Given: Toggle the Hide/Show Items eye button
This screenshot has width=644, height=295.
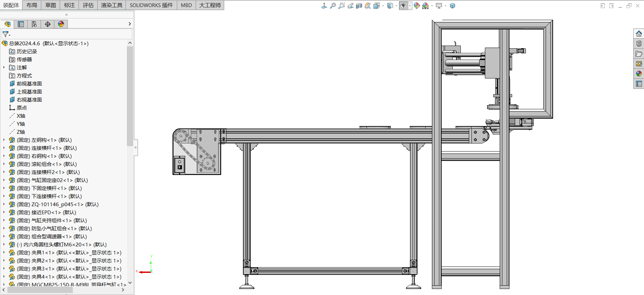Looking at the screenshot, I should tap(403, 6).
